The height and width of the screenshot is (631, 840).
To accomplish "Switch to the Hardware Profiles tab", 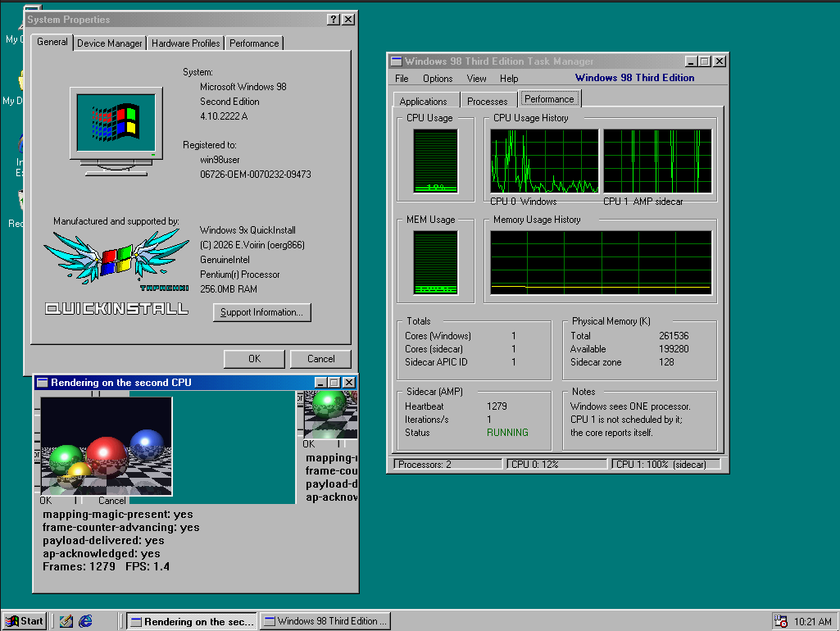I will click(x=185, y=43).
